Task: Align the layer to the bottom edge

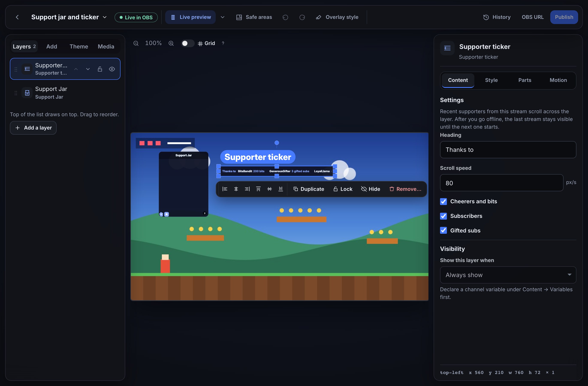Action: pyautogui.click(x=281, y=189)
